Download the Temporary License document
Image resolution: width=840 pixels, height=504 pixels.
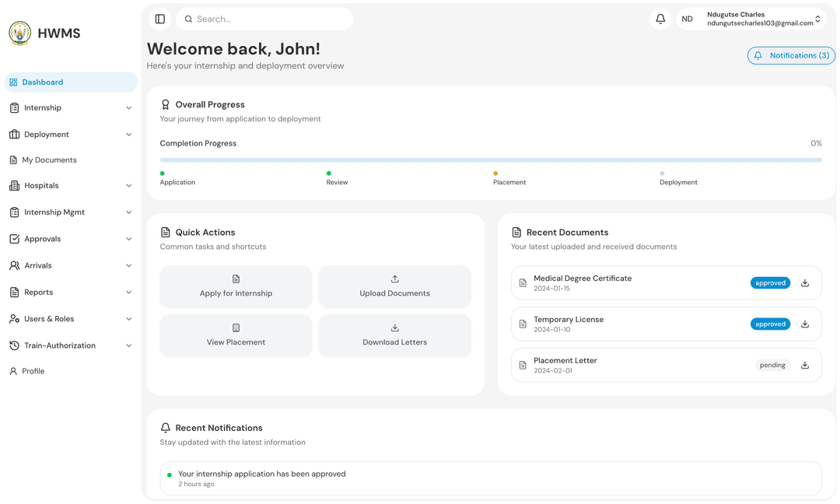[805, 324]
